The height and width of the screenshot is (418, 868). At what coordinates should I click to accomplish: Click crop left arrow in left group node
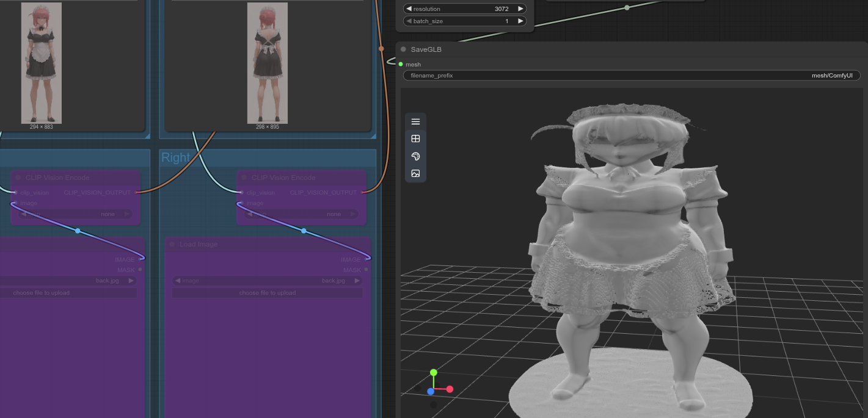click(x=23, y=214)
